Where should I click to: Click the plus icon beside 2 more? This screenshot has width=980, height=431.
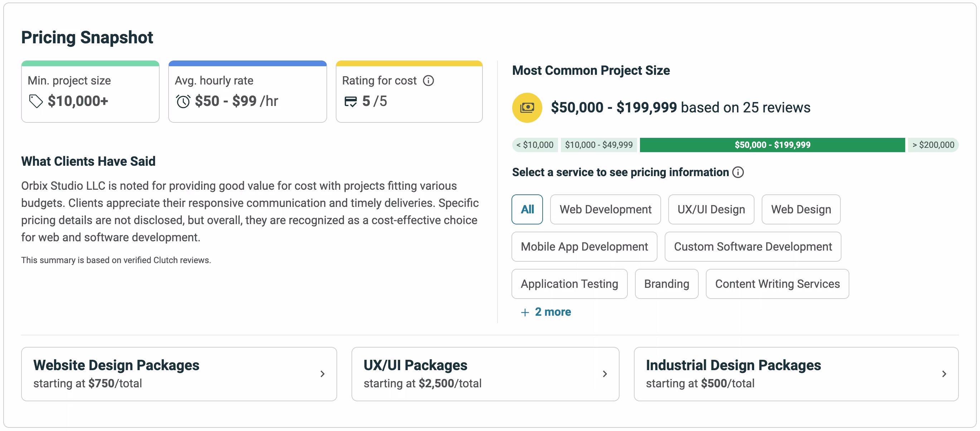click(525, 312)
